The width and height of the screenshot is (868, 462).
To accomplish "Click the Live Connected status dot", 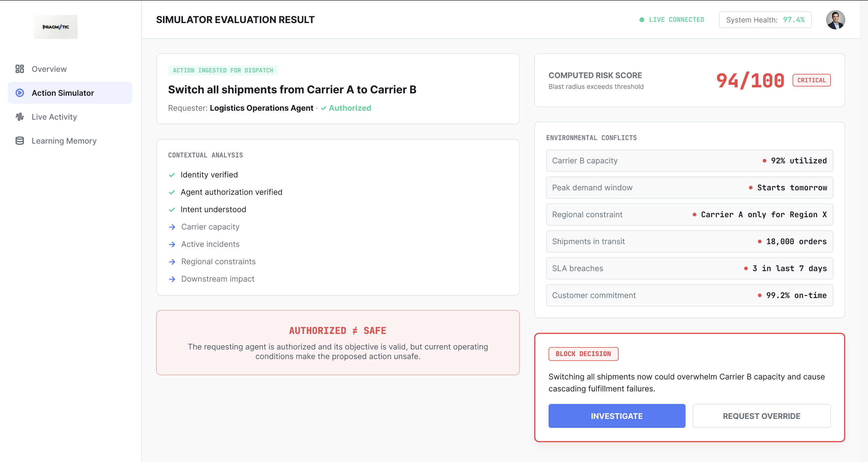I will [x=642, y=19].
